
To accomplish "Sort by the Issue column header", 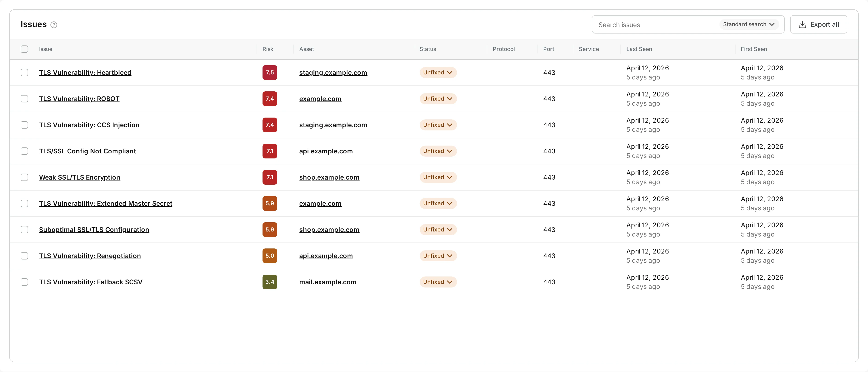I will (x=46, y=49).
